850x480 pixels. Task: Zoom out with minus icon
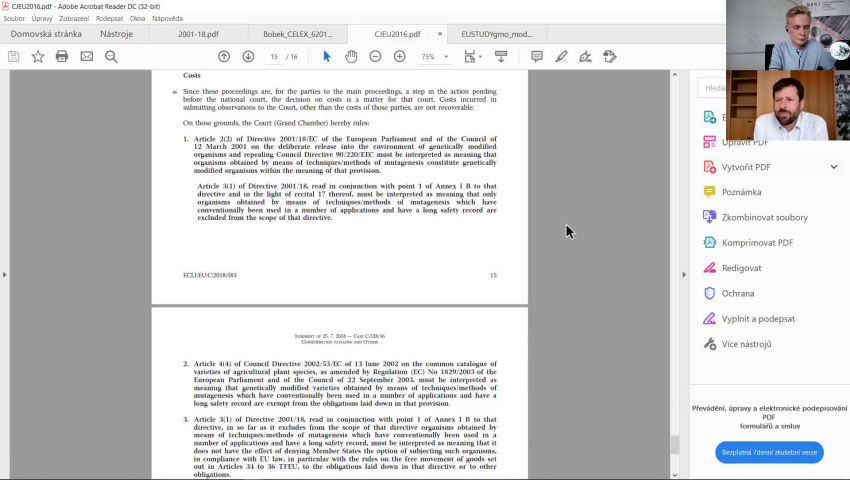[375, 56]
